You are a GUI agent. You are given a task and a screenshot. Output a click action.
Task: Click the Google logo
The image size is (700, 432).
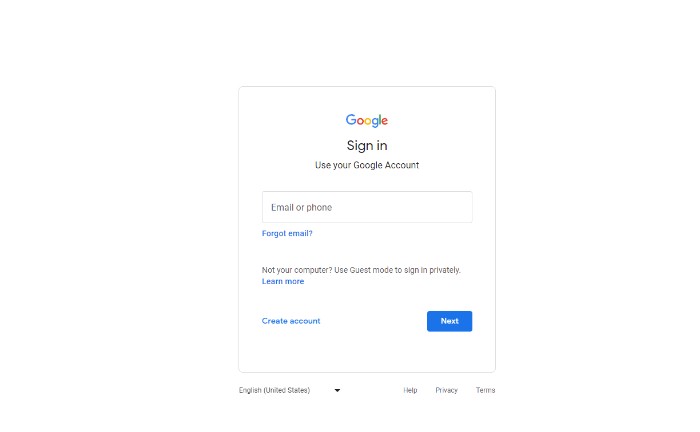click(367, 120)
